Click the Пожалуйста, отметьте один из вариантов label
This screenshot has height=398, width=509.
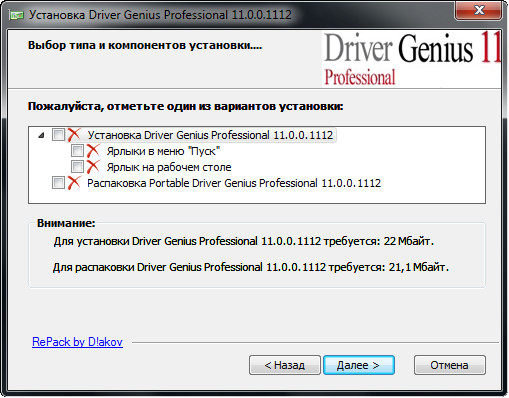(186, 106)
